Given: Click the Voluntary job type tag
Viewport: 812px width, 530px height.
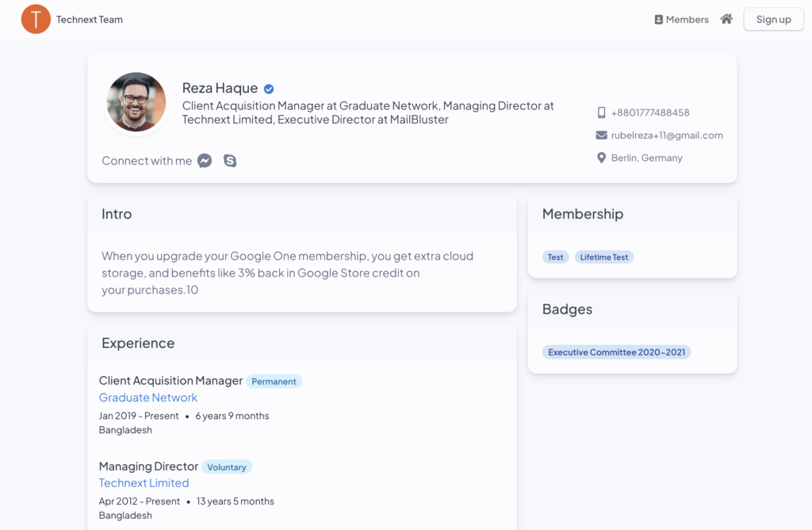Looking at the screenshot, I should [x=227, y=467].
